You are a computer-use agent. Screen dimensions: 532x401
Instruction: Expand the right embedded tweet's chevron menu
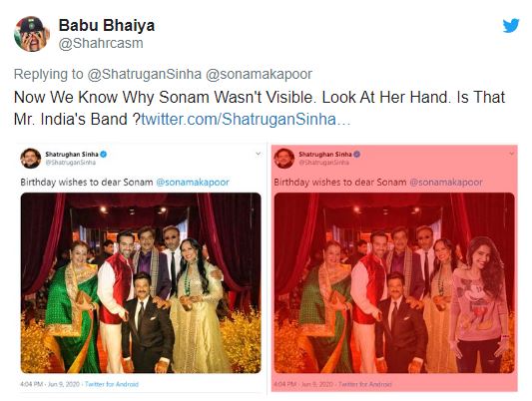pos(511,154)
